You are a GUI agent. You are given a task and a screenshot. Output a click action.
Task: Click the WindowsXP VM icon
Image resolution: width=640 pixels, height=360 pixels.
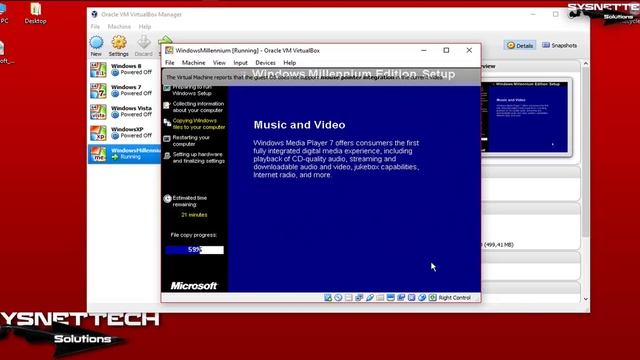click(98, 133)
